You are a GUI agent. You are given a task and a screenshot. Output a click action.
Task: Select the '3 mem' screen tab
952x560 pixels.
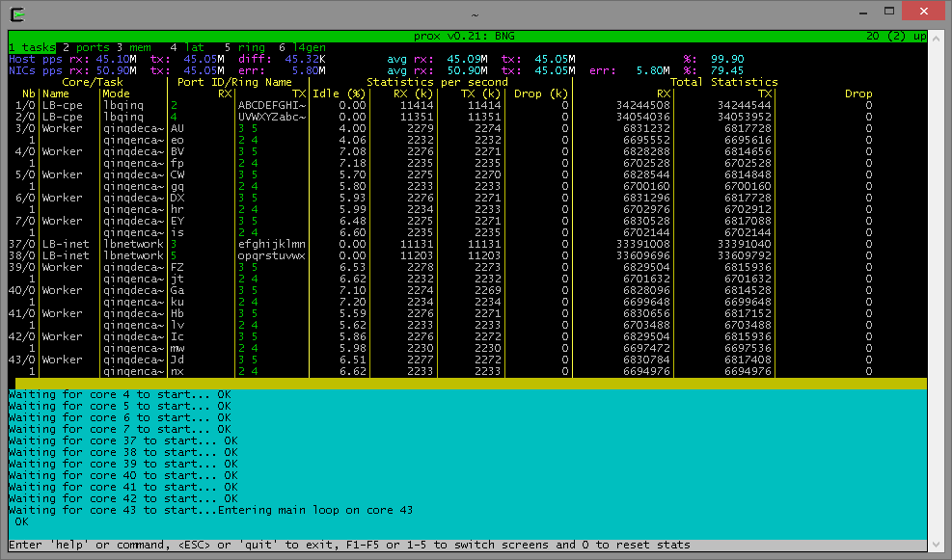click(135, 47)
